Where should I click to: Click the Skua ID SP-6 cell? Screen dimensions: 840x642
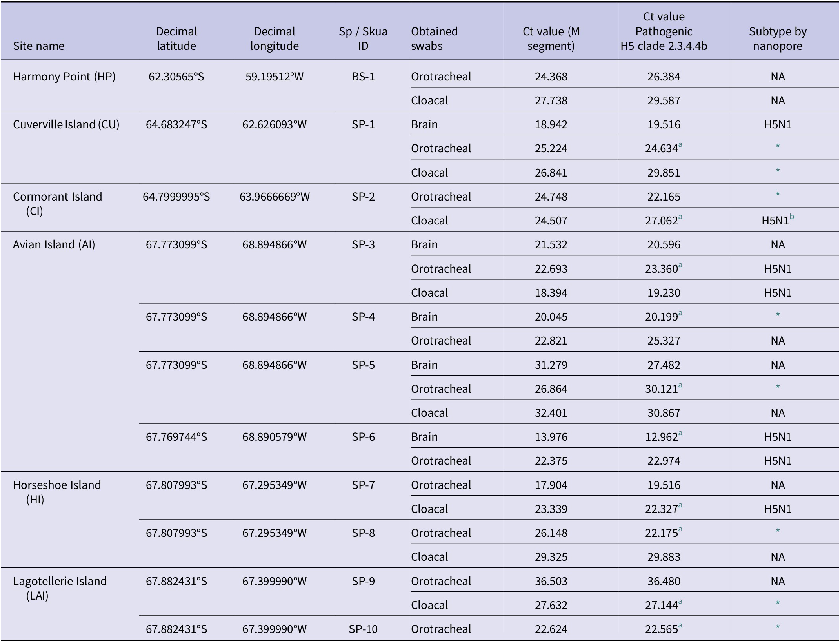point(363,437)
